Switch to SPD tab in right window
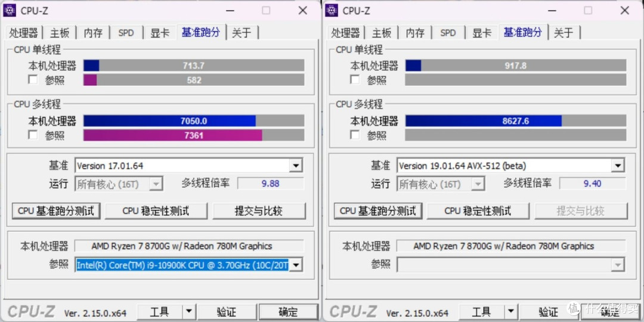This screenshot has width=644, height=322. [448, 33]
